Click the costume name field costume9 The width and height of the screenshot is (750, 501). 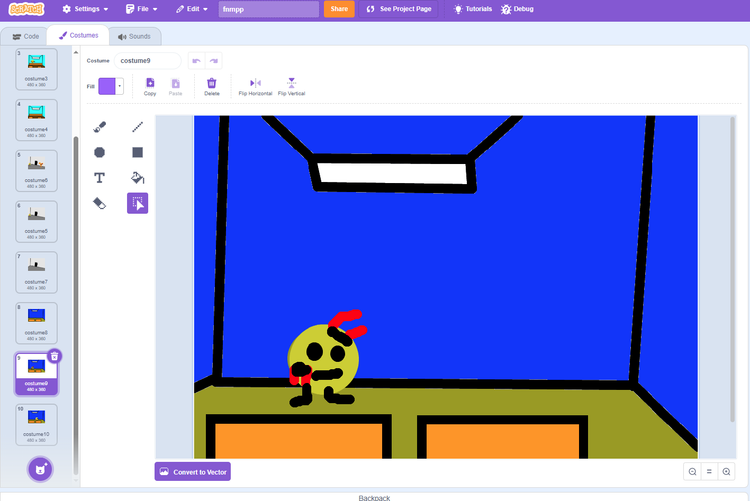click(148, 61)
